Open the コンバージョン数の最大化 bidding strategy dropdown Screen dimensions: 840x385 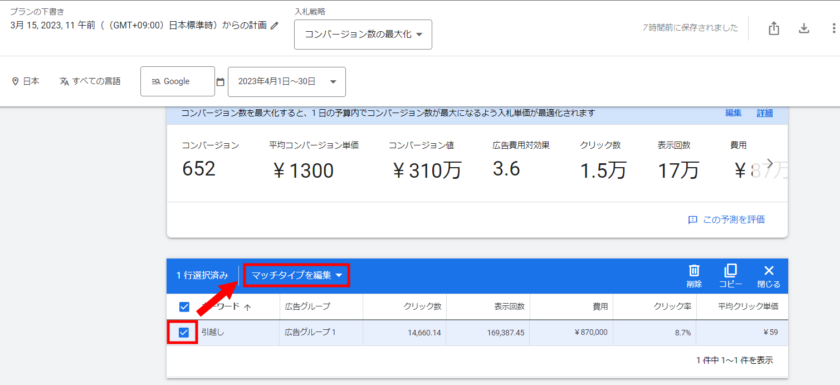tap(363, 35)
